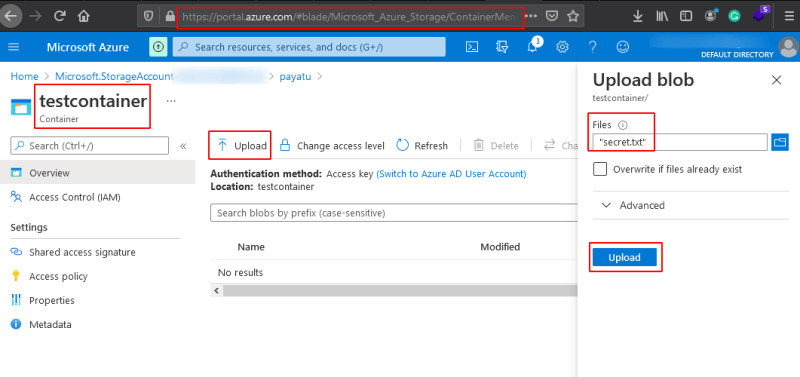The height and width of the screenshot is (377, 800).
Task: Focus the Search blobs by prefix field
Action: pos(394,213)
